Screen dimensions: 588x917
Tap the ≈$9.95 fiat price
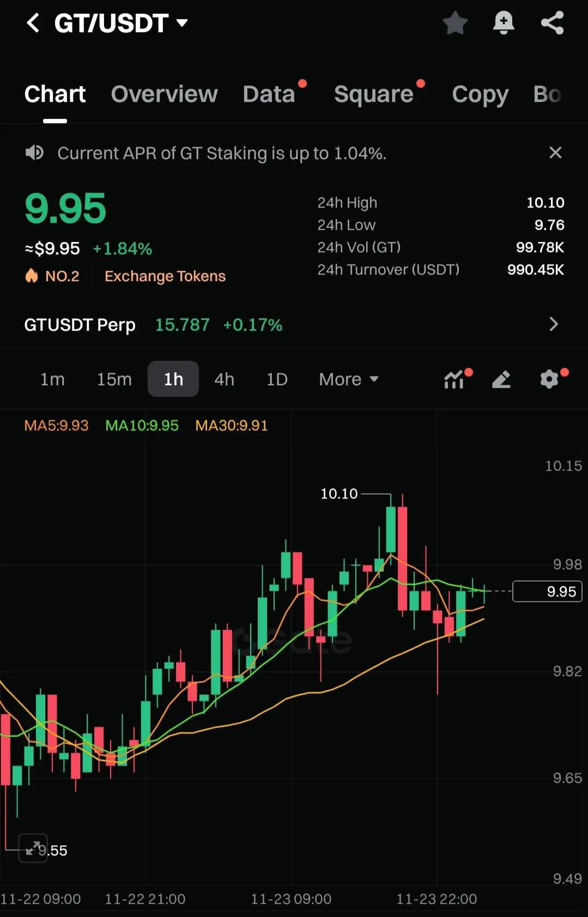[x=52, y=249]
